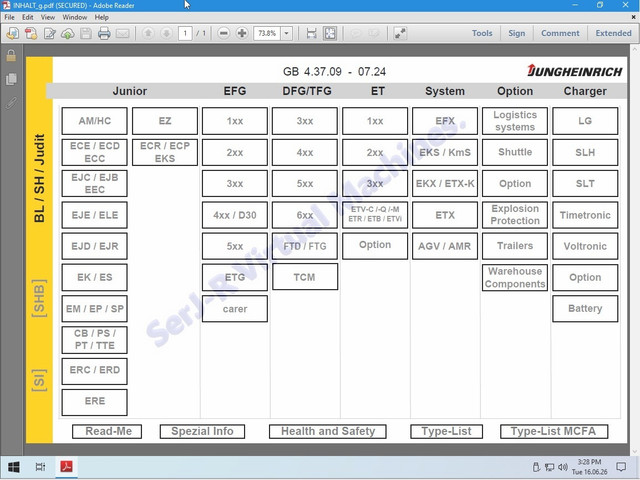
Task: Open the Tools pane
Action: click(482, 33)
